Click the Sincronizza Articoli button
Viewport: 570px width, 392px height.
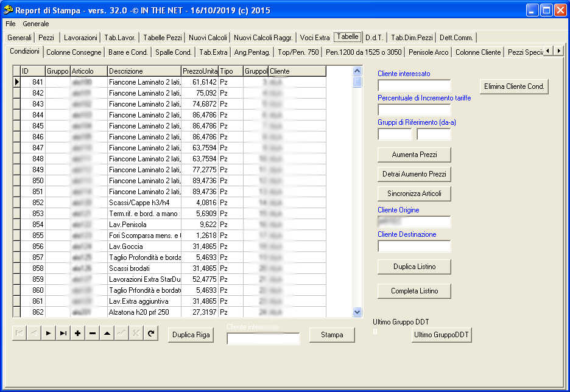[x=415, y=194]
